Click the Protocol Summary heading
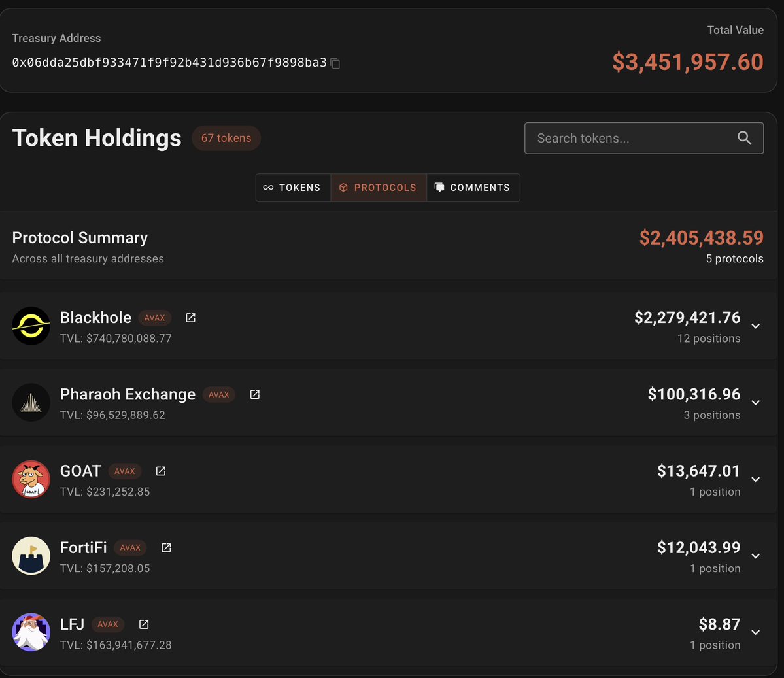The image size is (784, 678). pyautogui.click(x=80, y=238)
